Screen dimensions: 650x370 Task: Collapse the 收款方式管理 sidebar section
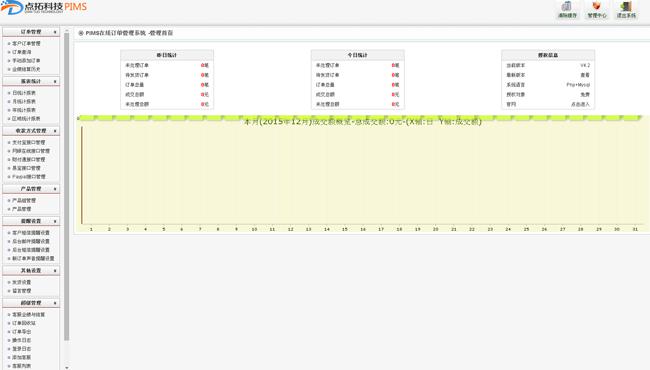pyautogui.click(x=31, y=131)
